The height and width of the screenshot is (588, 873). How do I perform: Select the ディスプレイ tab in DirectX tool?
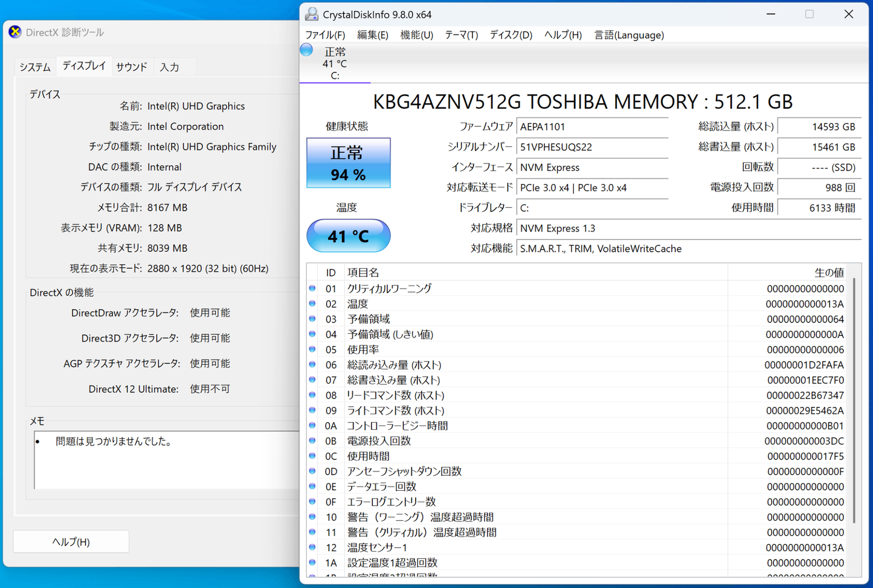84,66
